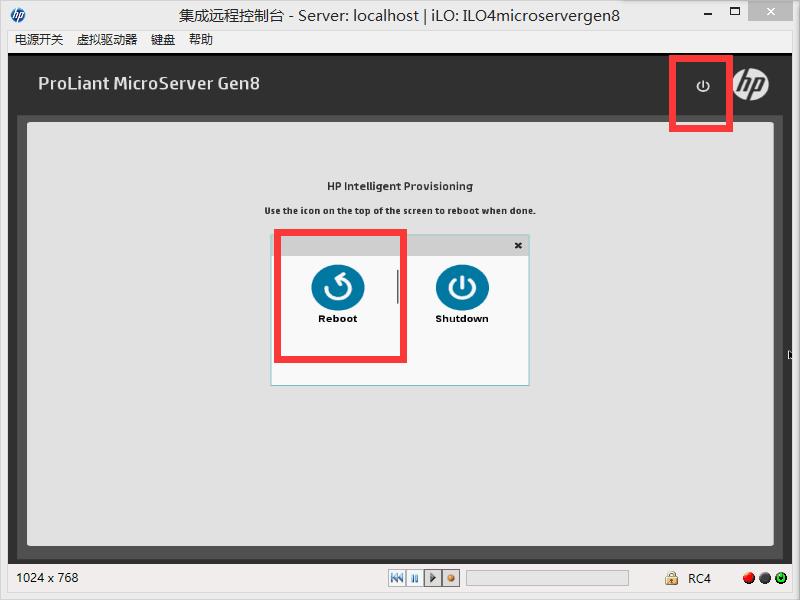Click the skip-to-start capture control
800x600 pixels.
point(397,578)
